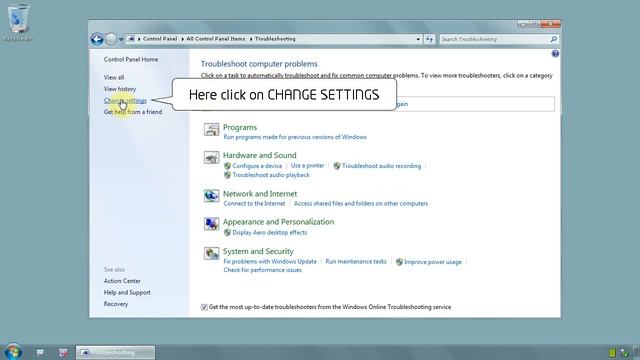Click the network tray icon
640x360 pixels.
(x=624, y=353)
